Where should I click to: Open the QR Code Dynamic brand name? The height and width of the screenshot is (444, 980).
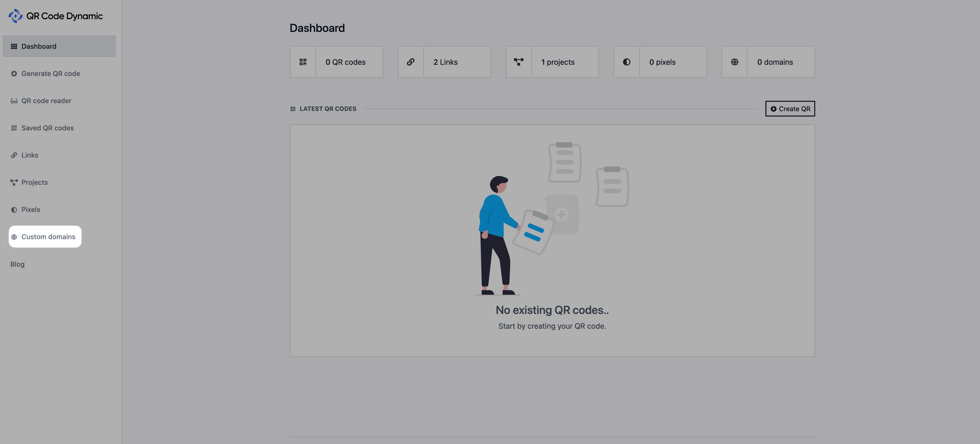65,16
